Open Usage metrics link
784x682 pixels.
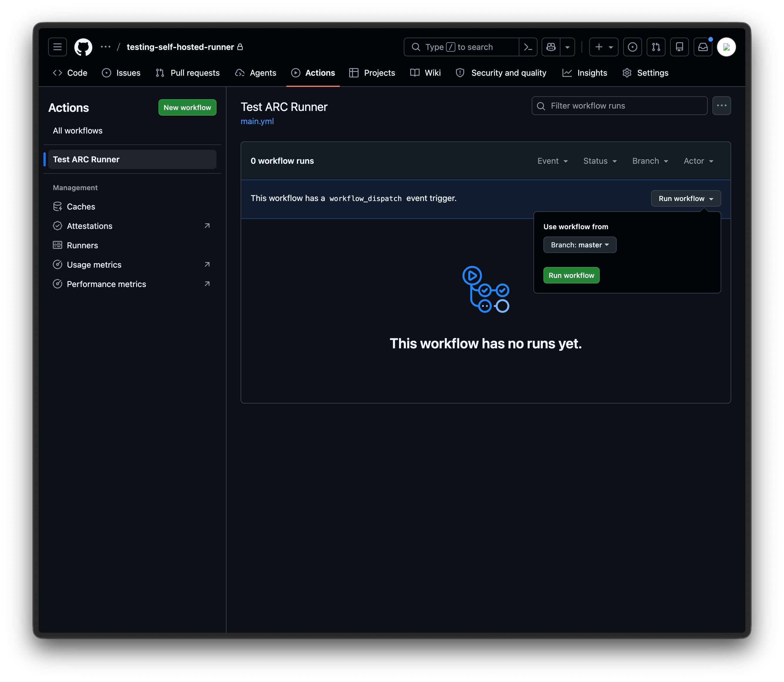132,265
